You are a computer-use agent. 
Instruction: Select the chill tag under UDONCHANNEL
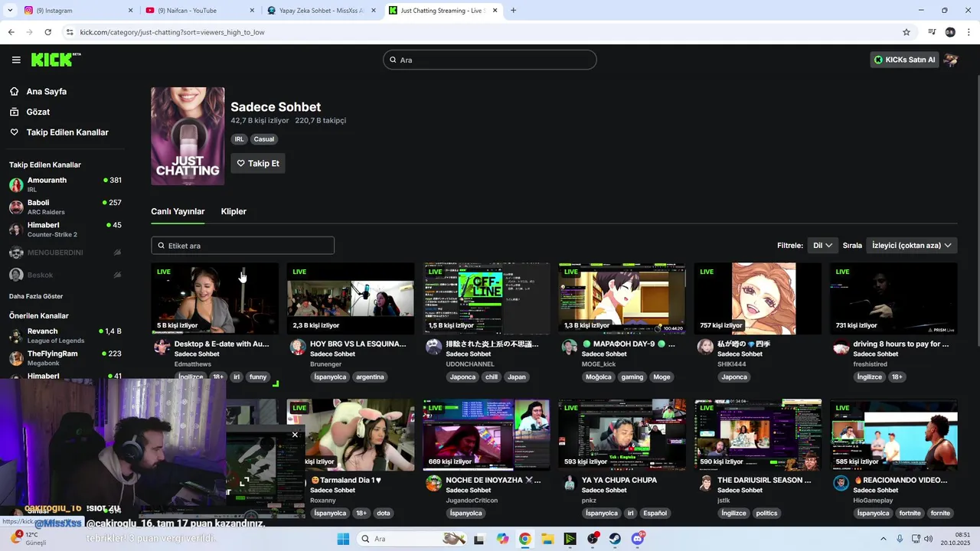point(492,377)
